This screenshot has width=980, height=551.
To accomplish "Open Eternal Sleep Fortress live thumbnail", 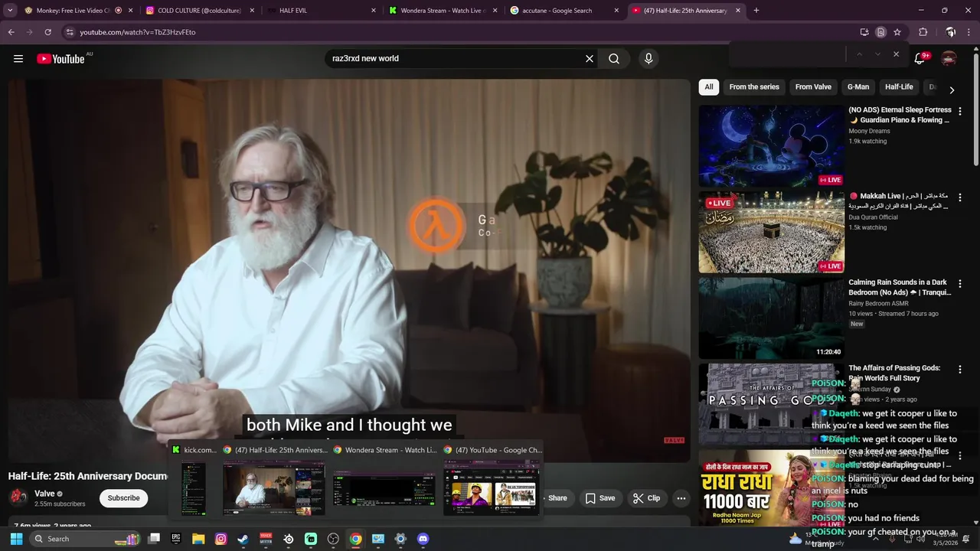I will coord(771,145).
